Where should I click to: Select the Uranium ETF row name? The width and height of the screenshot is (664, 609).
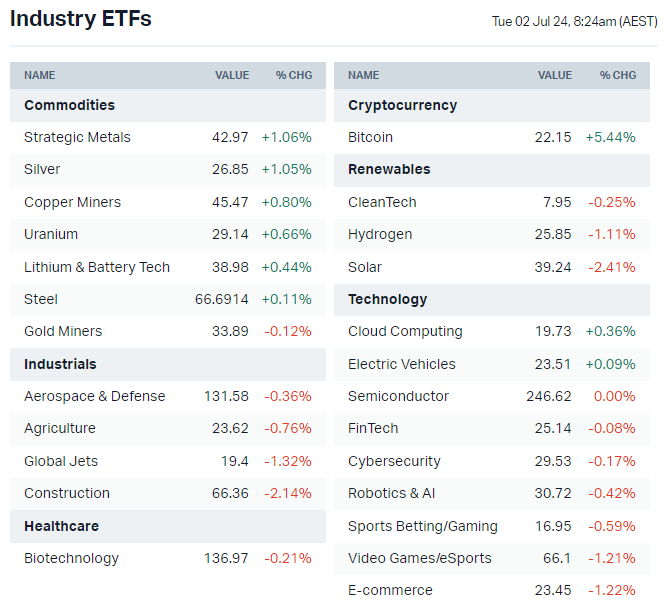pyautogui.click(x=51, y=234)
